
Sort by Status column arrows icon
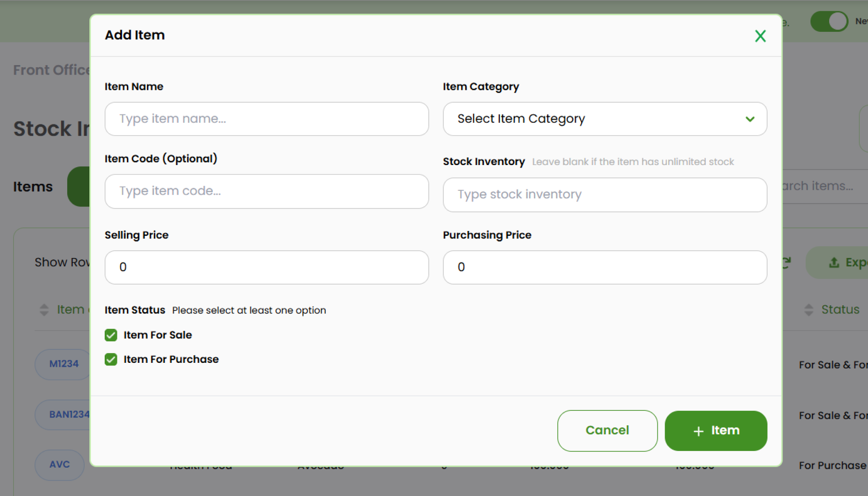click(x=809, y=310)
